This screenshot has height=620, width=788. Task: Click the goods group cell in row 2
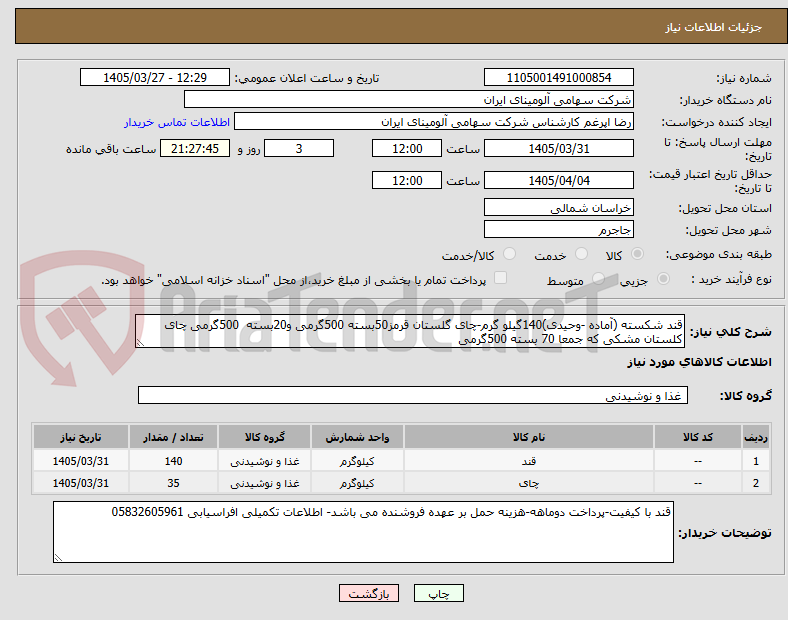pos(264,483)
